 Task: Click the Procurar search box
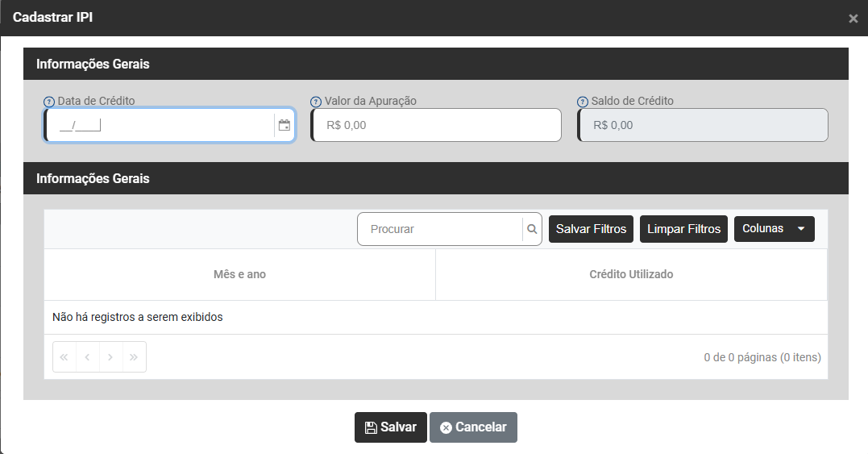pos(439,229)
